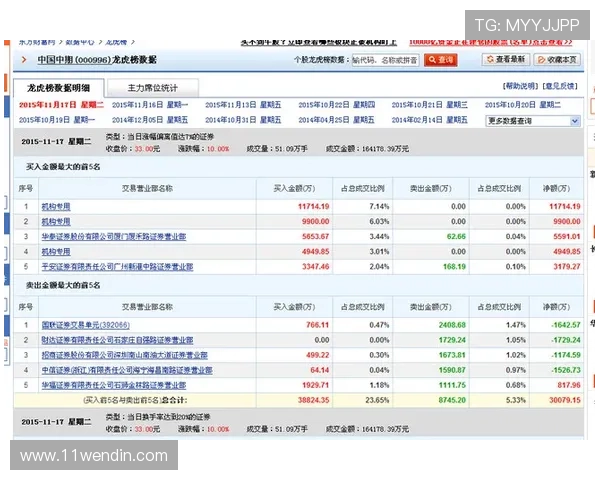Select date 2015年11月13日 星期五
The image size is (600, 480).
pyautogui.click(x=243, y=105)
